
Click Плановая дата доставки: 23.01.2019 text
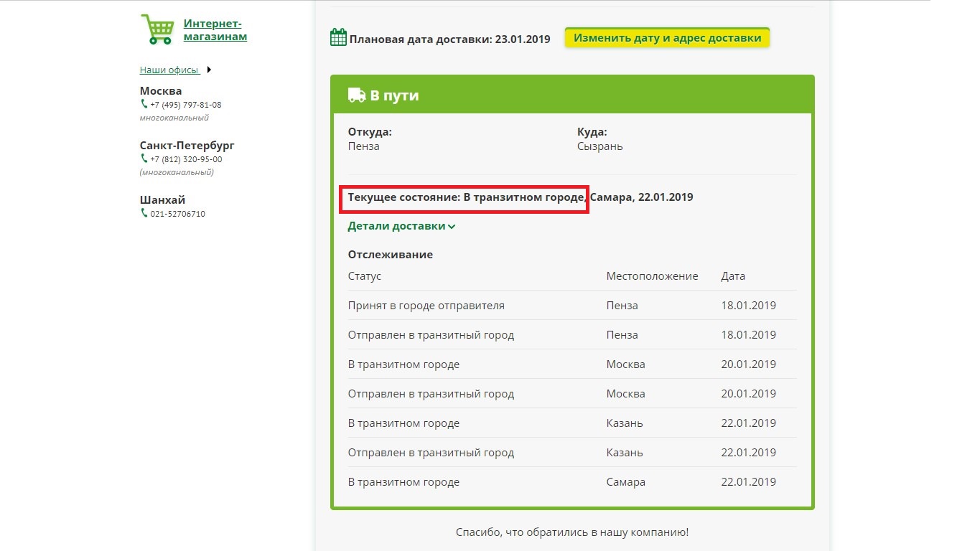449,39
